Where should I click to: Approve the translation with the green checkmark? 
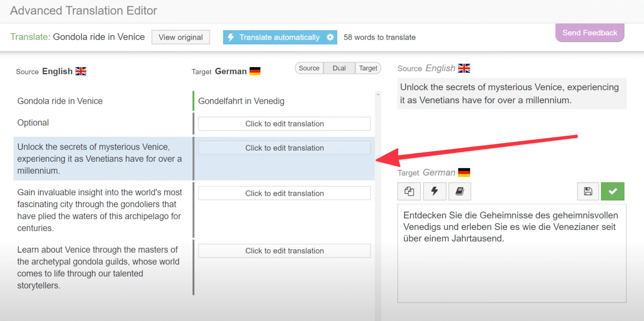click(x=613, y=191)
